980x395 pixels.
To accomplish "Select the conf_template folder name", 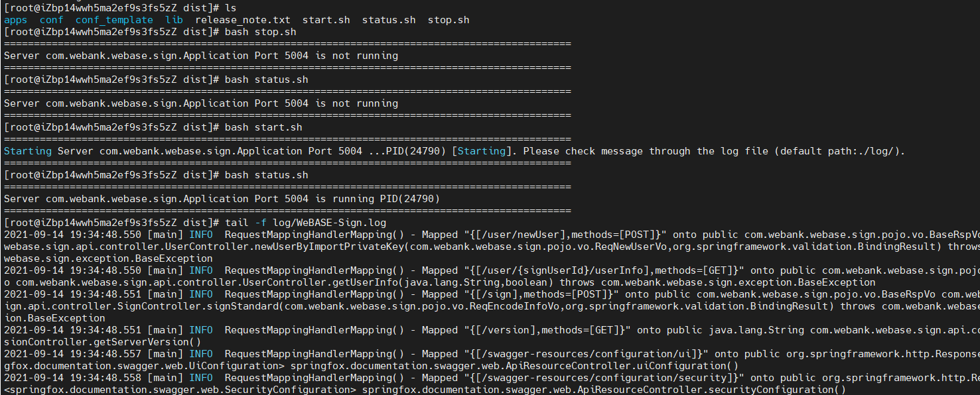I will pos(113,20).
